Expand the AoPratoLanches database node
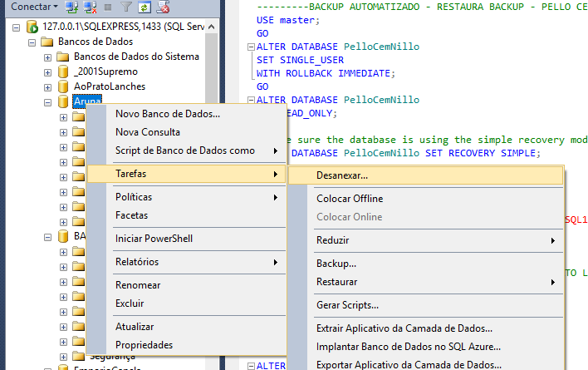 coord(47,87)
